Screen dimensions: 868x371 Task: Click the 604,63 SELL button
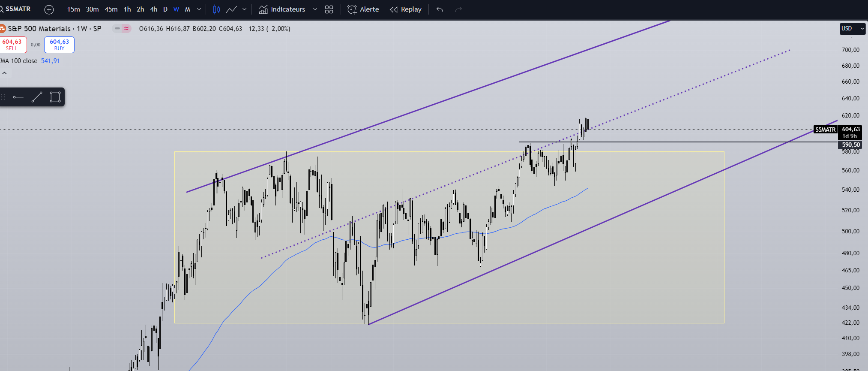pyautogui.click(x=13, y=45)
